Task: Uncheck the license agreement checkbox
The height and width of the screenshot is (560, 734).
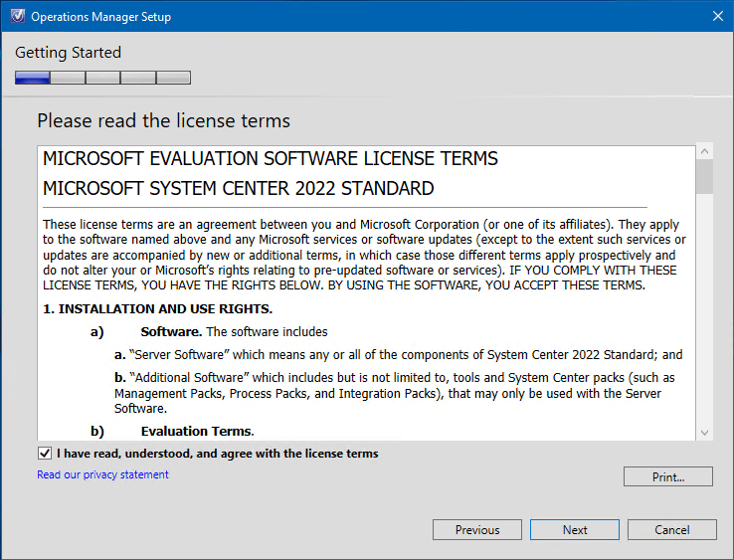Action: tap(45, 454)
